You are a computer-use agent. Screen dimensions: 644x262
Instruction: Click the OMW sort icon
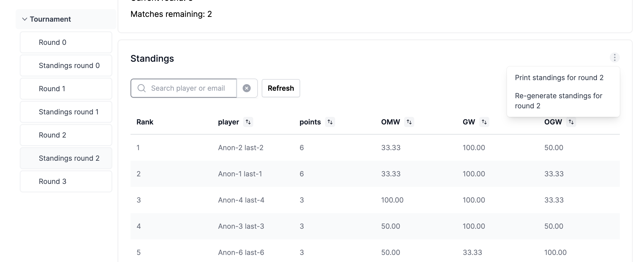409,122
